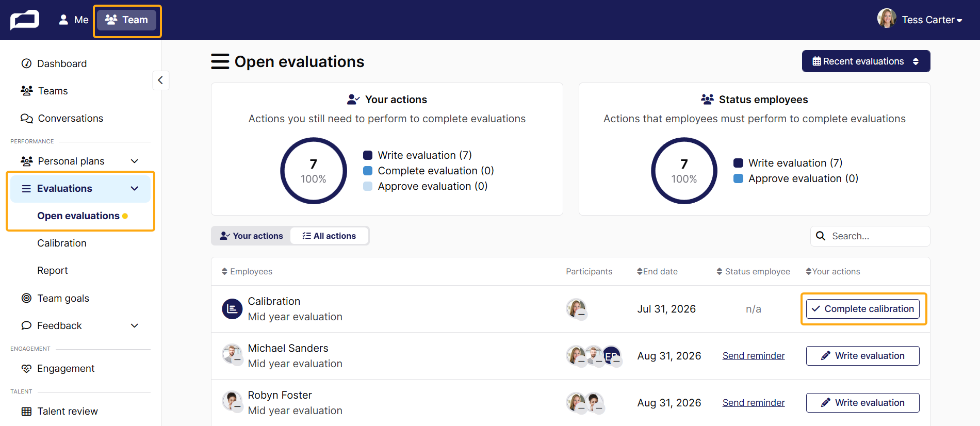
Task: Switch to the Me view
Action: pyautogui.click(x=73, y=20)
